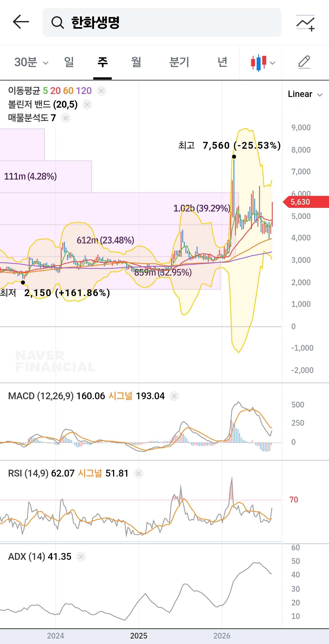This screenshot has height=644, width=329.
Task: Tap the 최고 7,560 high marker label
Action: (x=229, y=145)
